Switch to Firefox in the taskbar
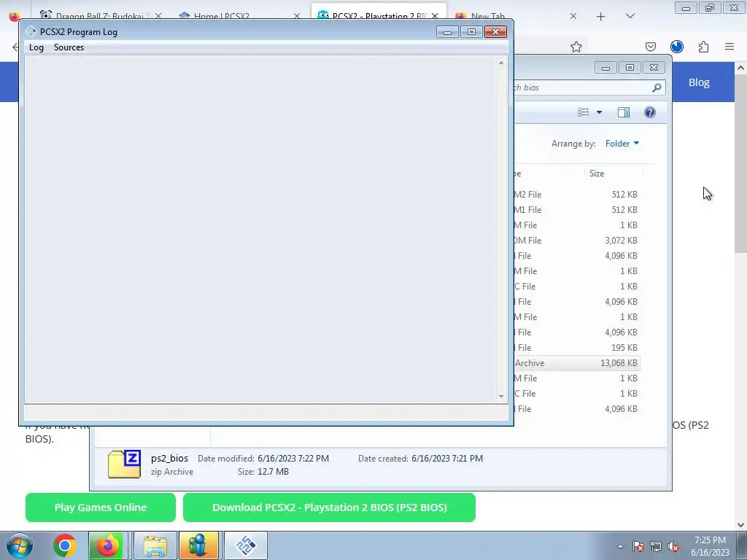 108,545
